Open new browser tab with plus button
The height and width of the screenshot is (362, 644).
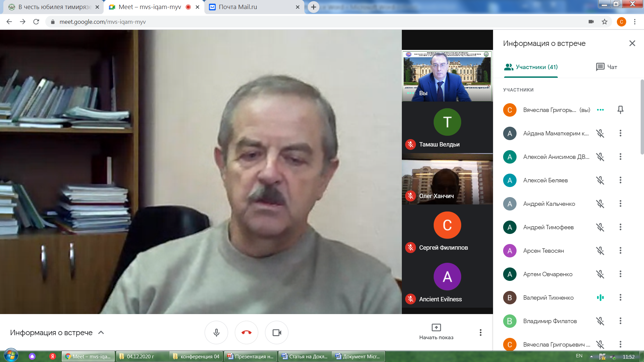pyautogui.click(x=313, y=7)
